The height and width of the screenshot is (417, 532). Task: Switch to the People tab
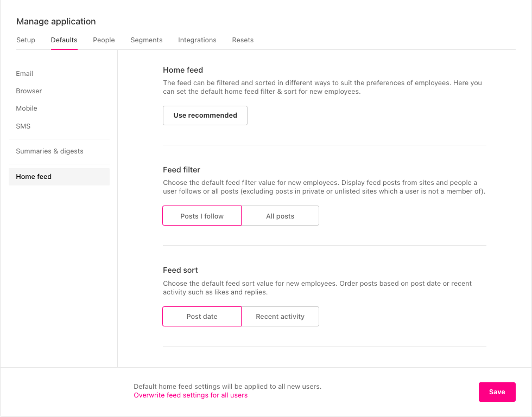point(104,40)
